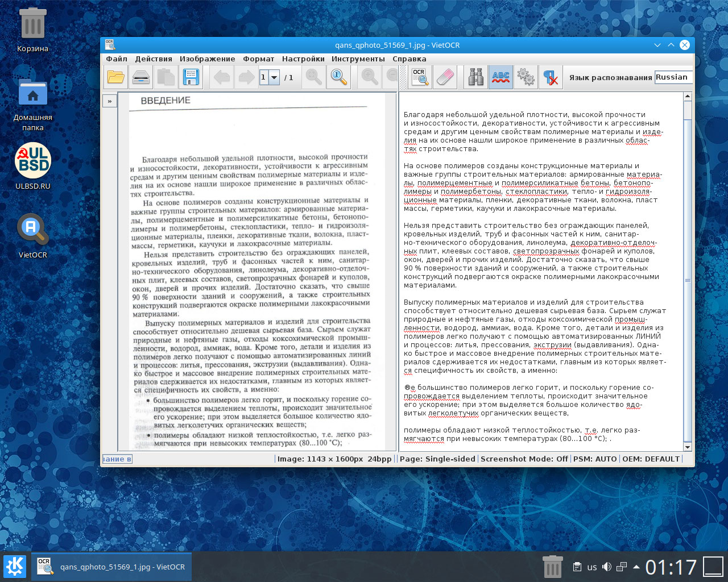The height and width of the screenshot is (582, 728).
Task: Click the gears post-processing icon
Action: [x=526, y=77]
